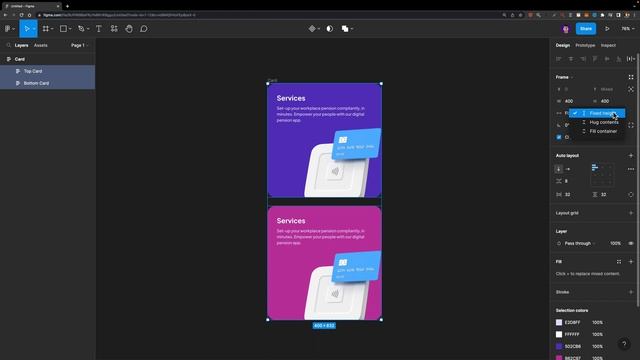This screenshot has width=640, height=360.
Task: Open the Frame tool dropdown arrow
Action: coord(52,29)
